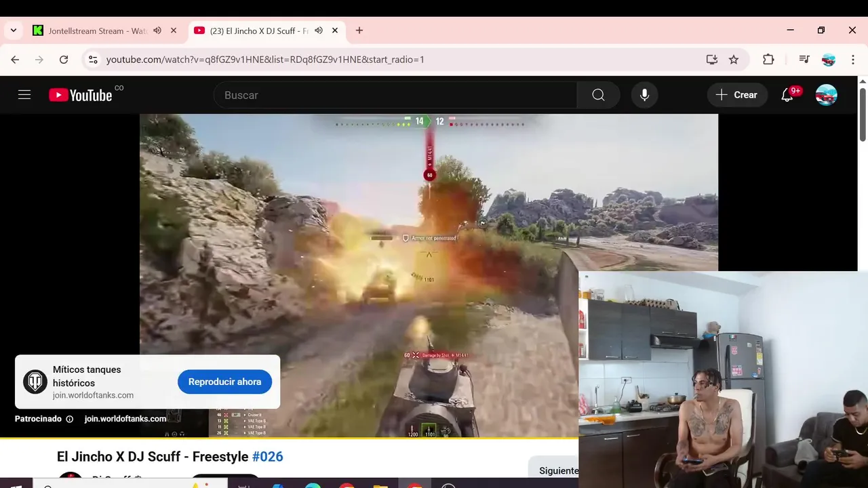Bookmark this page with the star
The width and height of the screenshot is (868, 488).
(734, 60)
